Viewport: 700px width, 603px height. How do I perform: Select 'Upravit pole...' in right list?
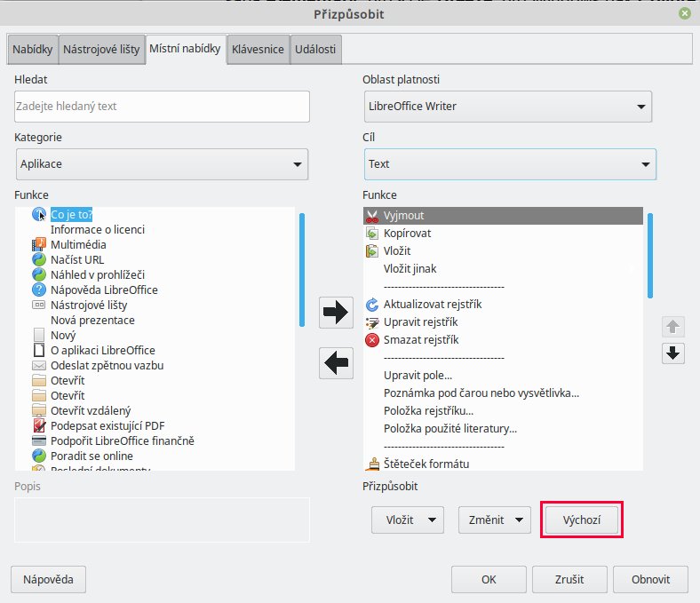pos(418,376)
